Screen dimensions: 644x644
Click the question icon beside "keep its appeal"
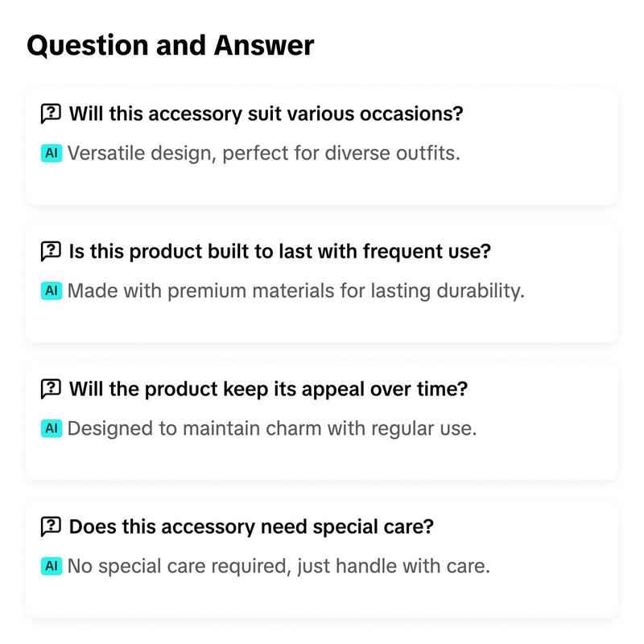click(51, 390)
